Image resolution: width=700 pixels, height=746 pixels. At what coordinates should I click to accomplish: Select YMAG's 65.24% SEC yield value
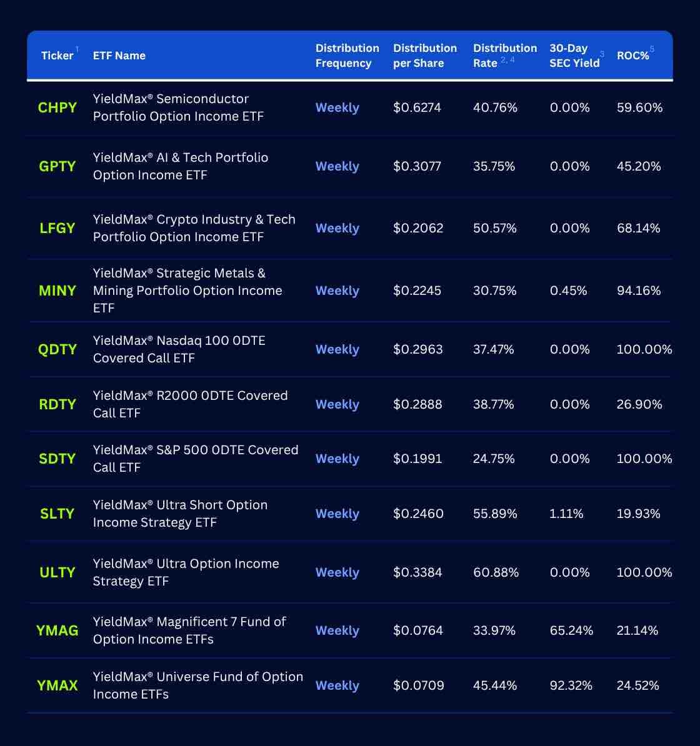click(x=571, y=630)
